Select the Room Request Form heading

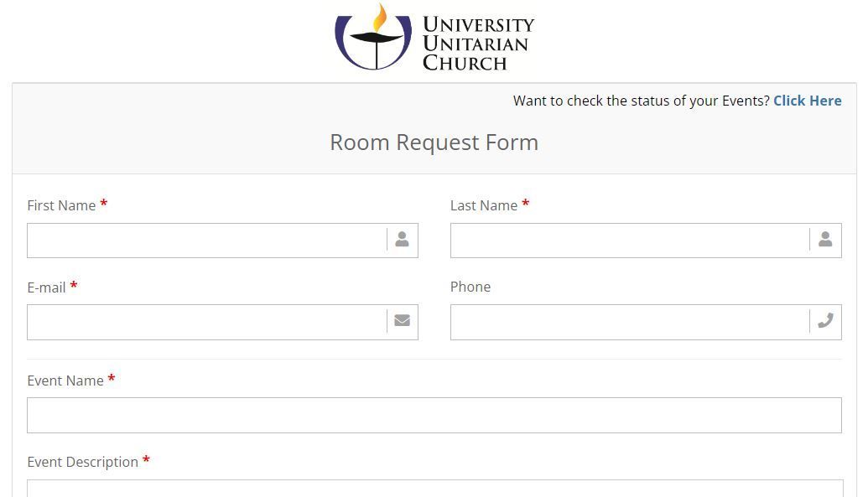[x=434, y=142]
